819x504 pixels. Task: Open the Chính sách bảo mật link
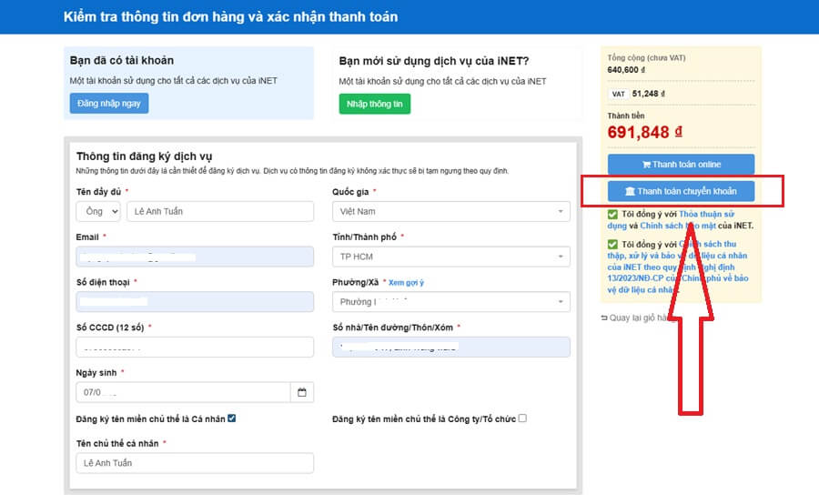pos(678,226)
